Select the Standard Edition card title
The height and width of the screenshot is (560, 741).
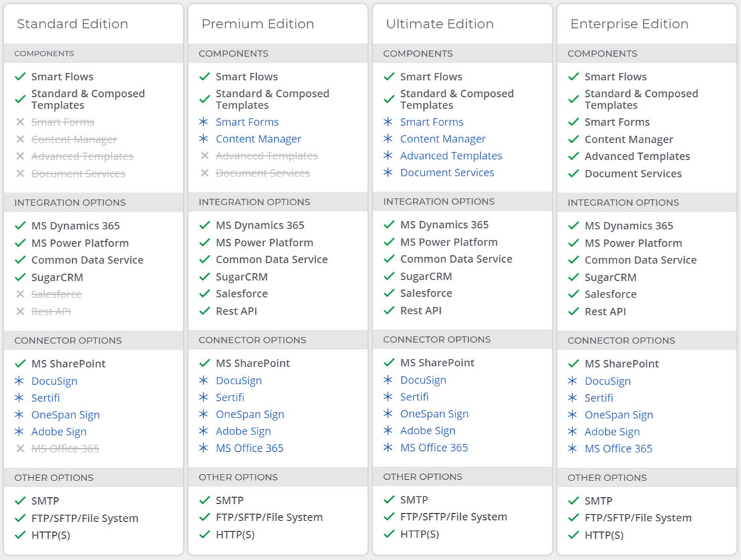click(72, 23)
